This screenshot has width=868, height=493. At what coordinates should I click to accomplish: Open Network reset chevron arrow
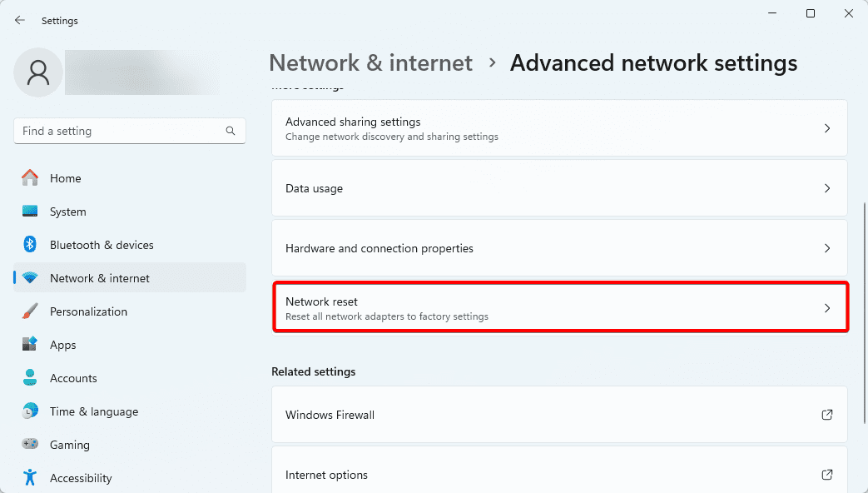[x=827, y=308]
